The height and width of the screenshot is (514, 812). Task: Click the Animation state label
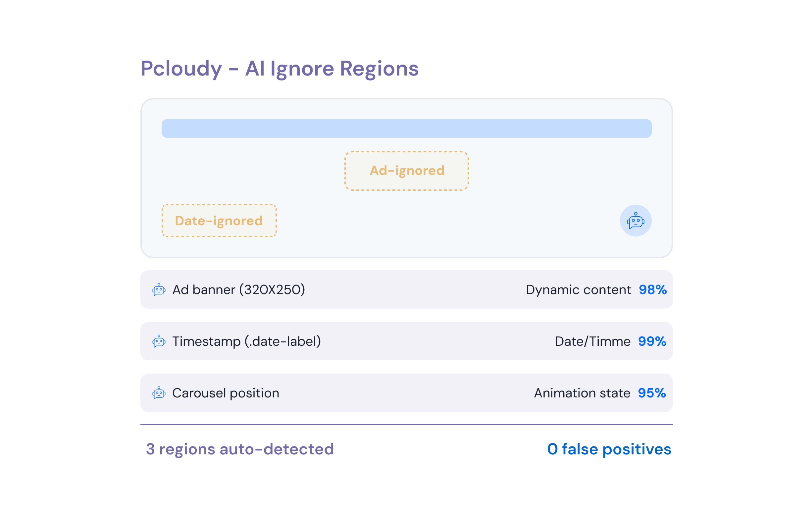tap(582, 393)
